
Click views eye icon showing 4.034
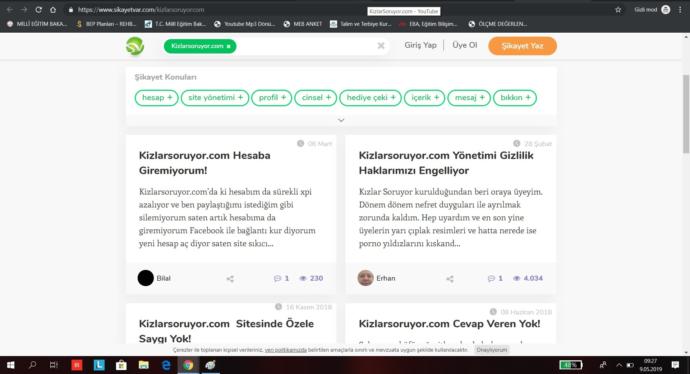tap(517, 279)
